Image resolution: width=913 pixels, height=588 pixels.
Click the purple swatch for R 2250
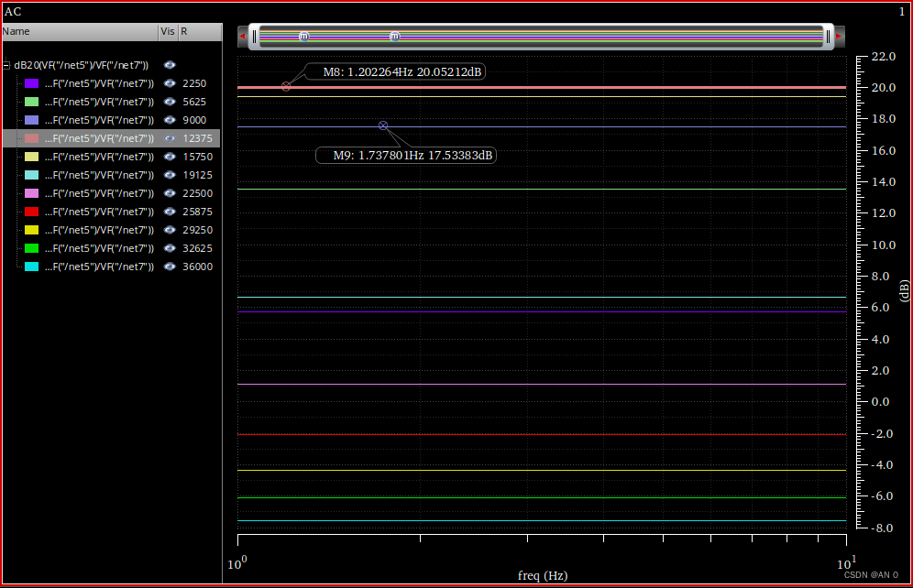pos(31,83)
